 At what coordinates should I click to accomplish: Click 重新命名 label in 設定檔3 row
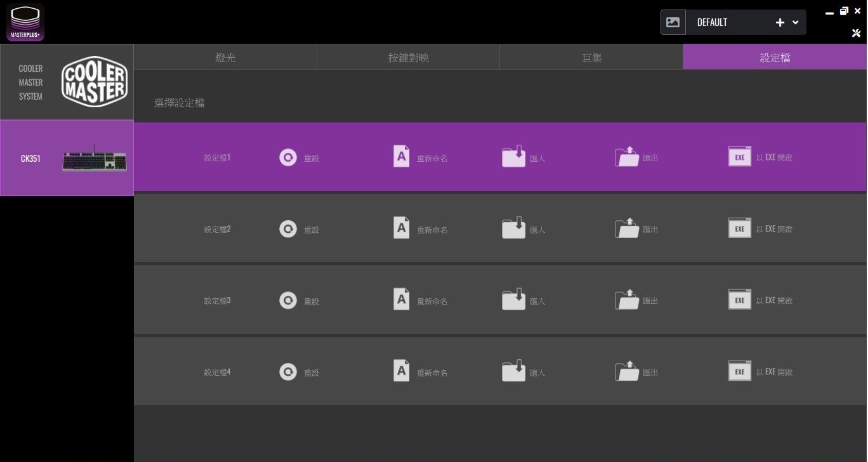tap(432, 301)
